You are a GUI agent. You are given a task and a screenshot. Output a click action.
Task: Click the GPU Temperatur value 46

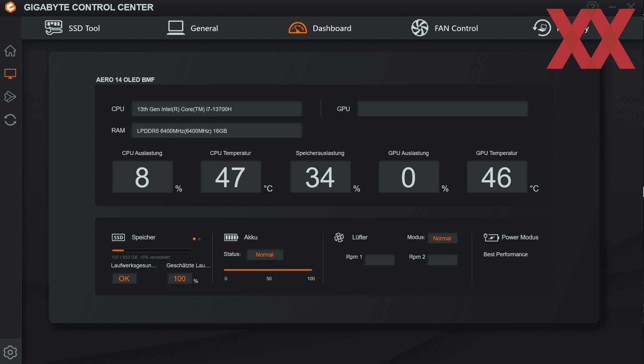[x=497, y=177]
